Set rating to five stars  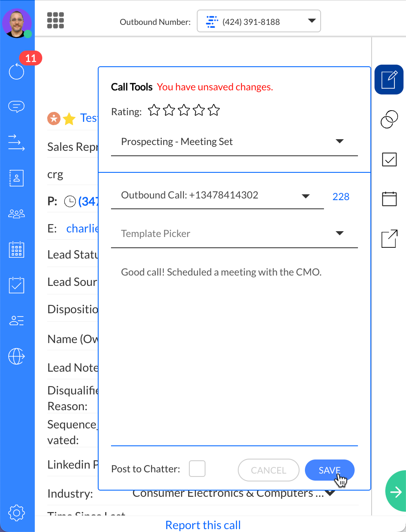pyautogui.click(x=214, y=110)
